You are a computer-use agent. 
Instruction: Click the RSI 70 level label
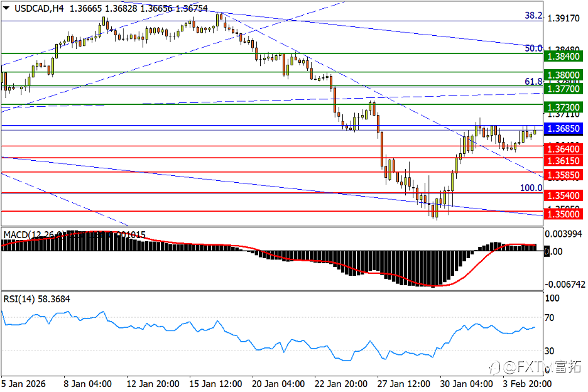click(x=550, y=318)
